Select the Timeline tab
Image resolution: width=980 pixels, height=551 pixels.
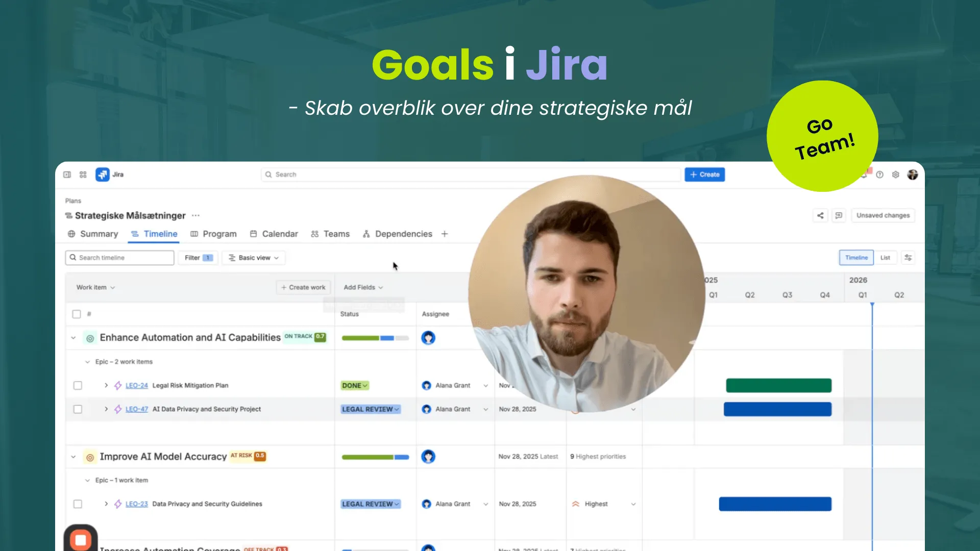(154, 234)
